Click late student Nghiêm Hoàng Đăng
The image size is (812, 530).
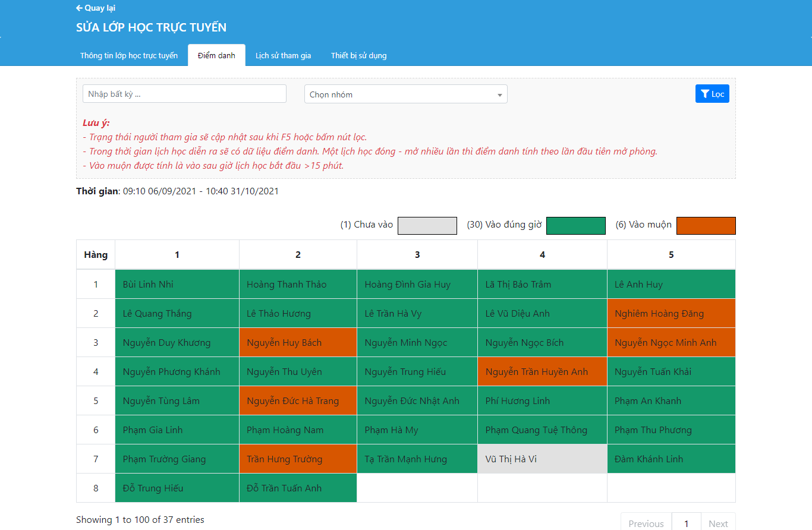coord(671,314)
